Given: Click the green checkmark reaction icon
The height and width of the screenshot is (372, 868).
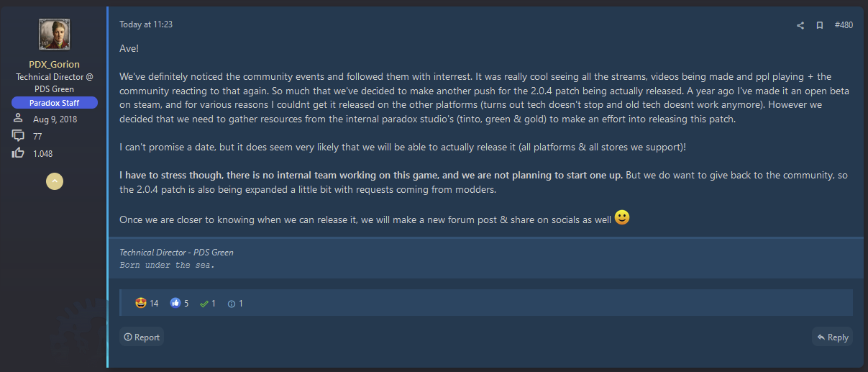Looking at the screenshot, I should (x=204, y=303).
